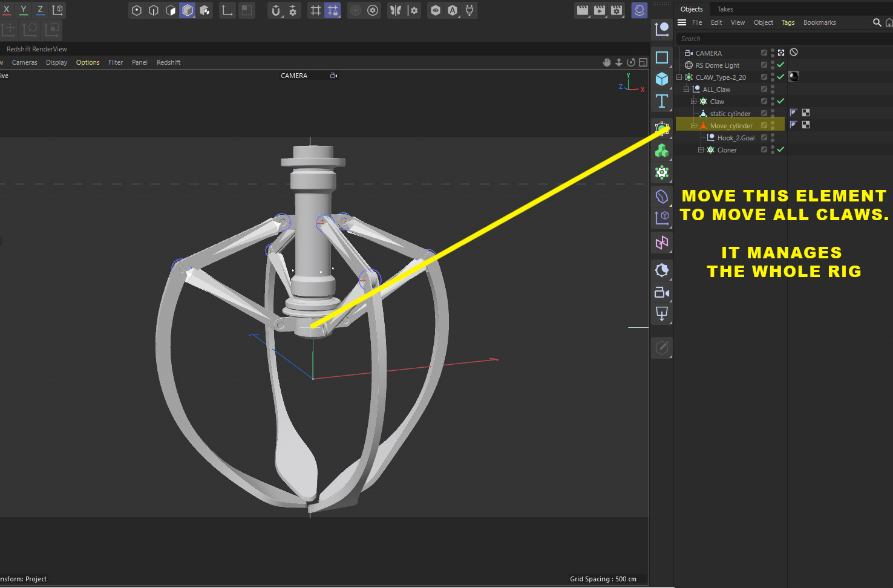Click Render View clapperboard icon
The height and width of the screenshot is (588, 893).
point(583,10)
